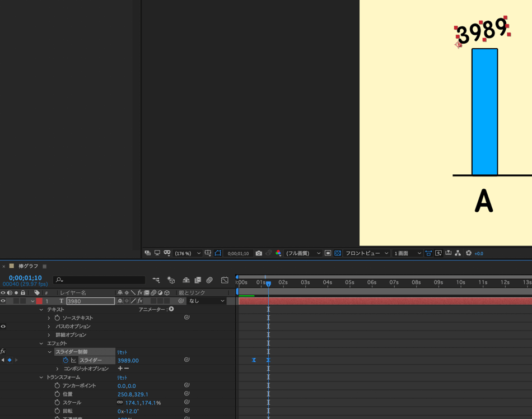
Task: Click the show channel RGB color icon
Action: [278, 253]
